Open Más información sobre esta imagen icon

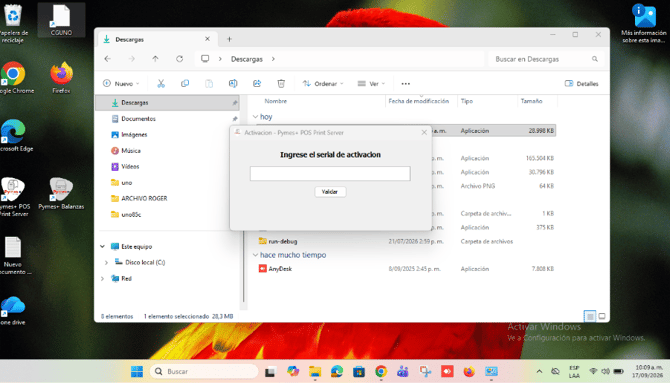[x=644, y=24]
